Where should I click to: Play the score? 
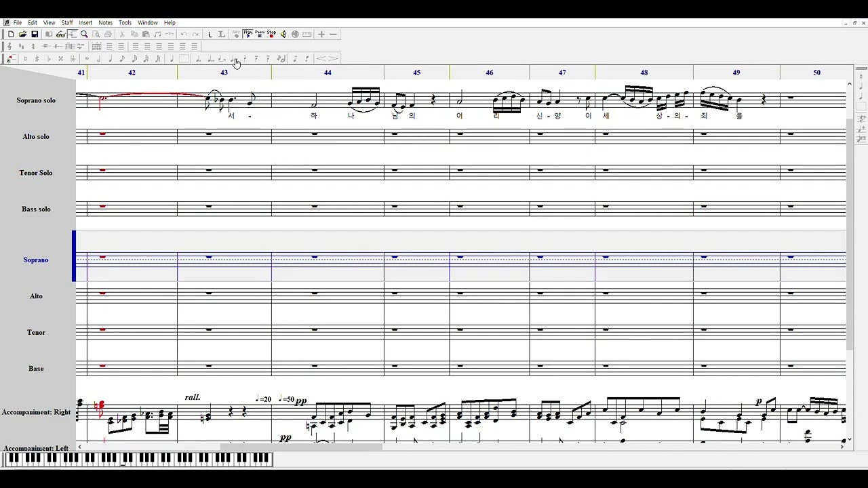248,34
